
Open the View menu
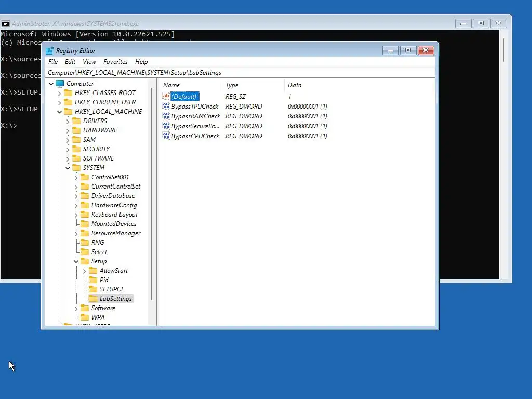(x=89, y=62)
